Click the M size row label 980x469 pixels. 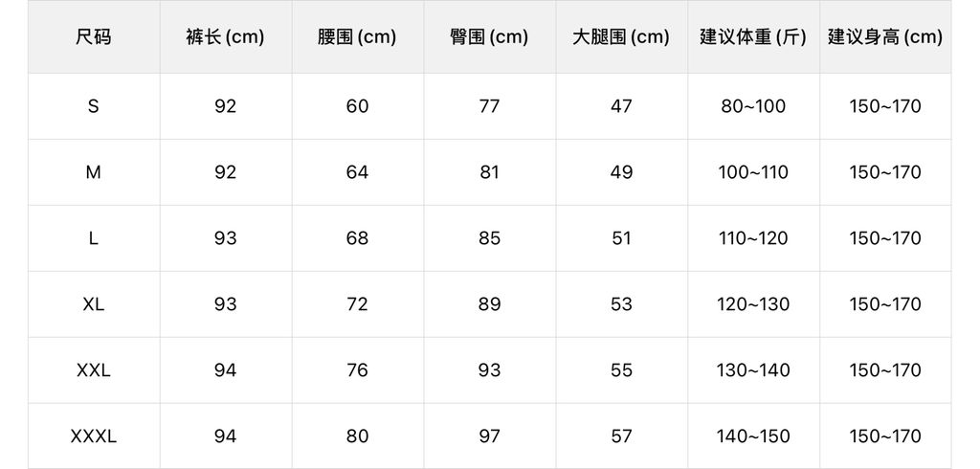94,172
